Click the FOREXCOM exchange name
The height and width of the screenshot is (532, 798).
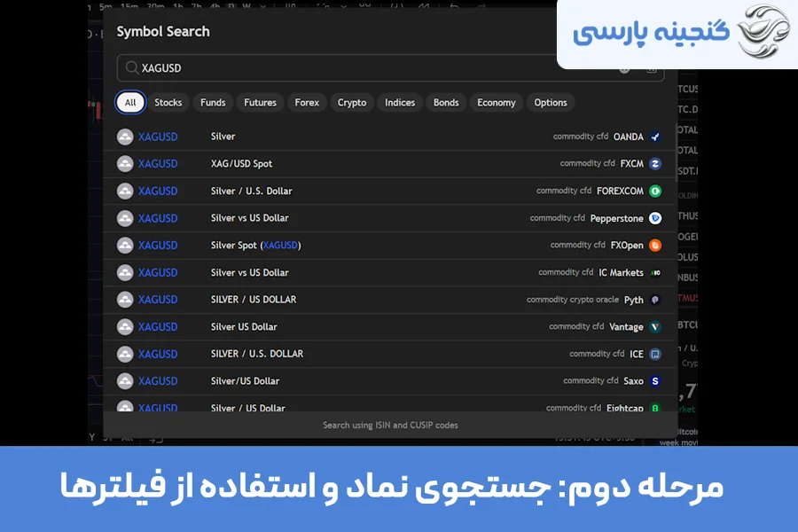[620, 191]
